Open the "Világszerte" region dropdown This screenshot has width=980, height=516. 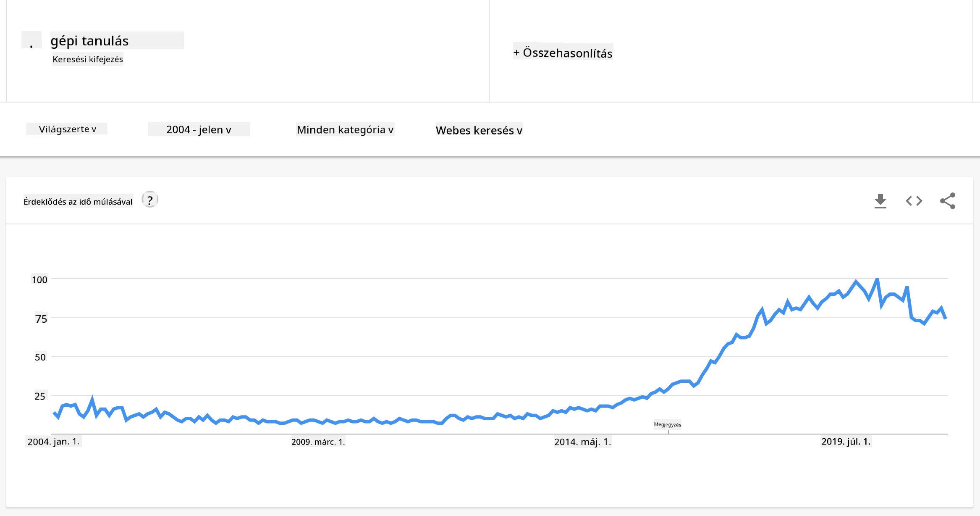click(x=67, y=129)
